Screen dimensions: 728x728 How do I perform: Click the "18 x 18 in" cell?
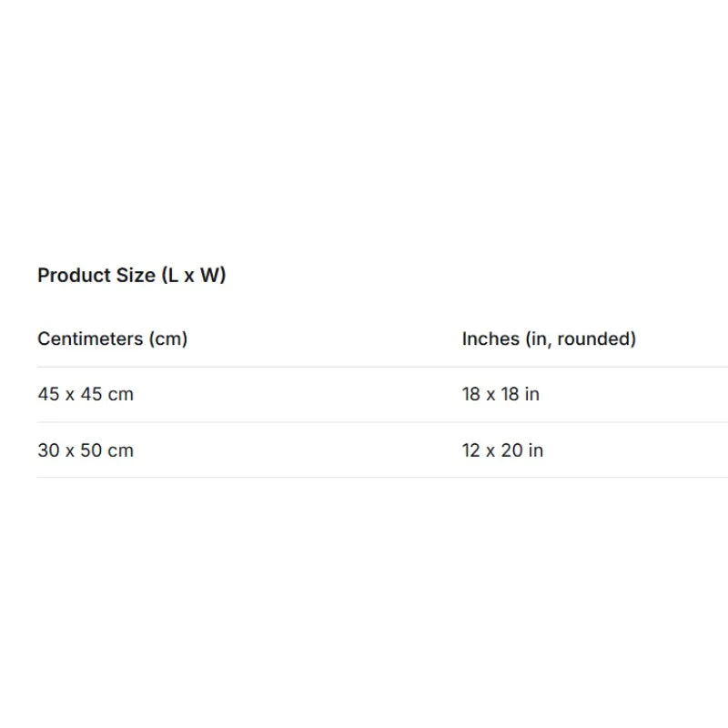pos(500,395)
